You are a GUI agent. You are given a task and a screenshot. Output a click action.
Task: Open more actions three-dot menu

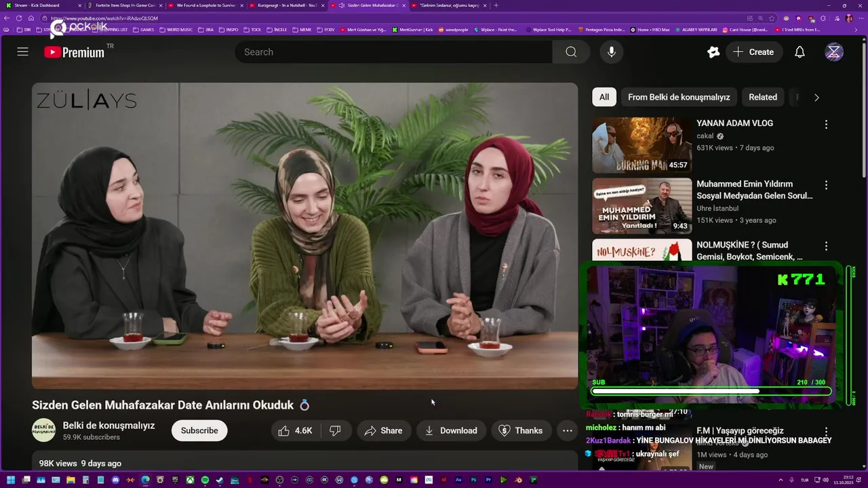click(568, 430)
